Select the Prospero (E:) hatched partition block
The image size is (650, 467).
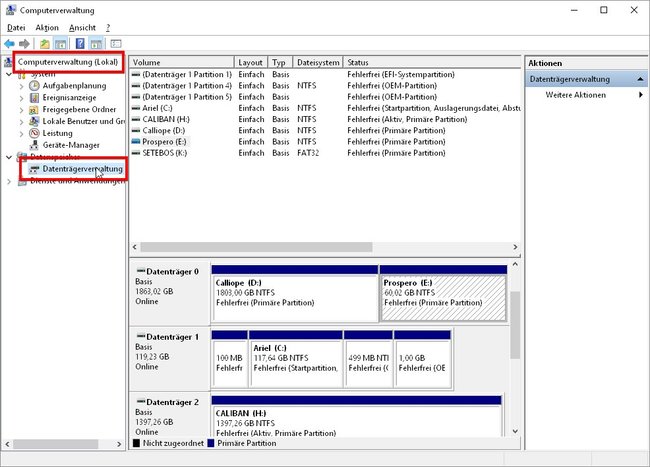(443, 293)
